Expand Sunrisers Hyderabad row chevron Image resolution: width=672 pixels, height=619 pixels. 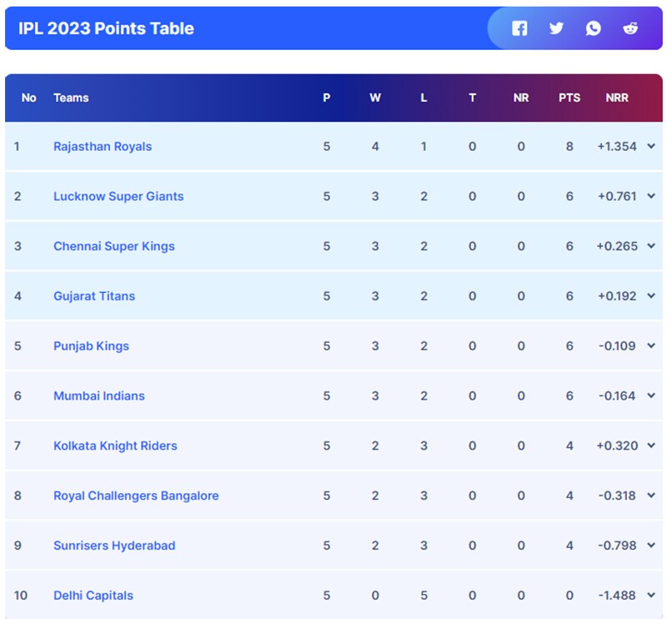651,546
